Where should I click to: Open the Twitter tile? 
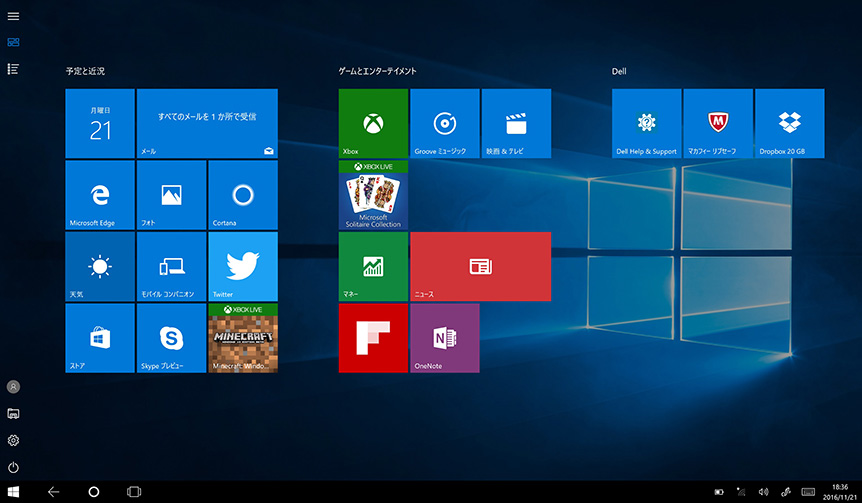pos(243,266)
